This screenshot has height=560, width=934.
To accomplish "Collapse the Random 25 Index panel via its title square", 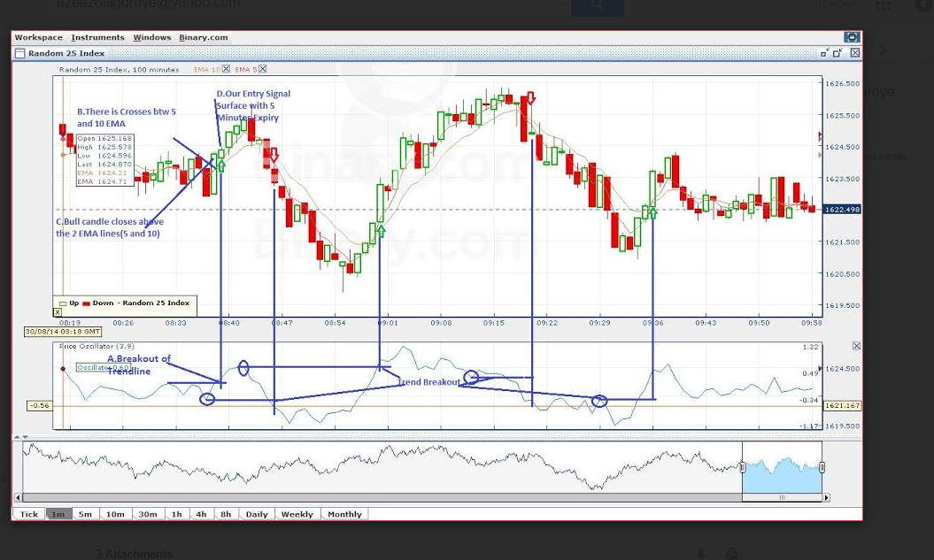I will [x=822, y=54].
